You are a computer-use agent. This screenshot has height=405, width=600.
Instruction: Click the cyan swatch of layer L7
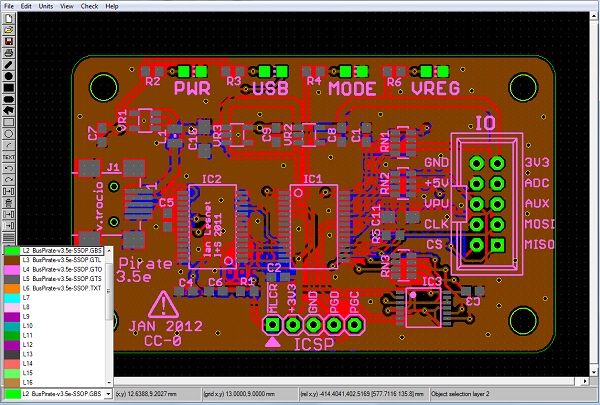(x=12, y=297)
